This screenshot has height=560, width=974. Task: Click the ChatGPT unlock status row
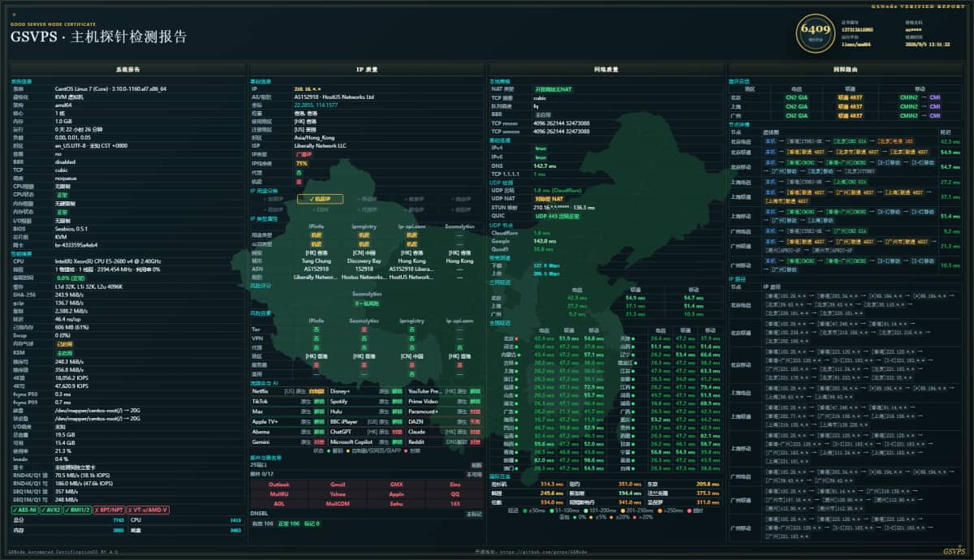pos(366,432)
